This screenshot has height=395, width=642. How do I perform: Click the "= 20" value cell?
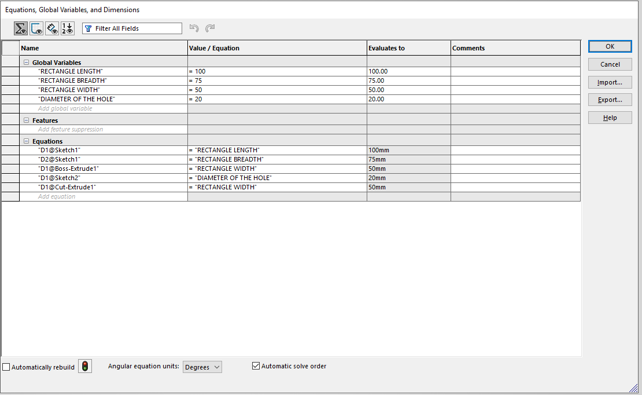(x=277, y=99)
